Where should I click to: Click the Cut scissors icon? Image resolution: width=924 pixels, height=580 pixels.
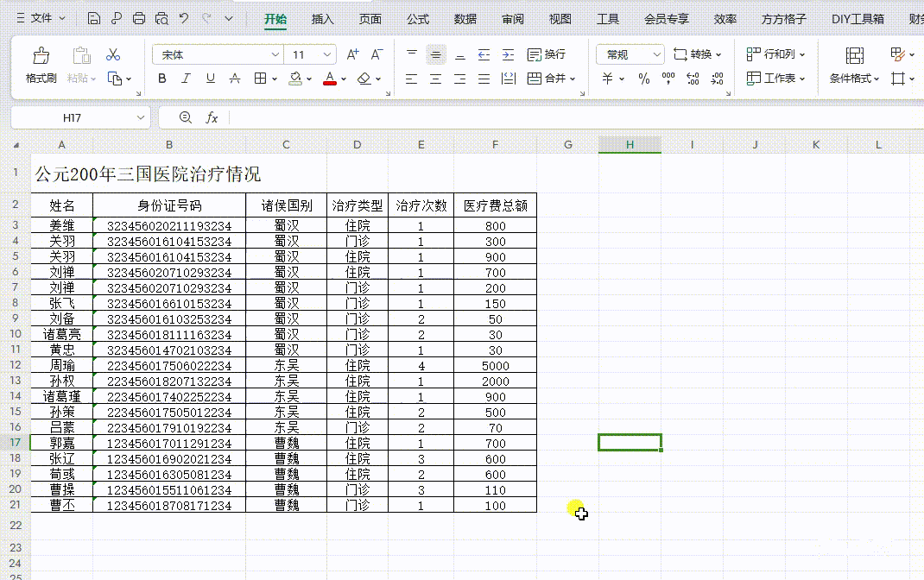point(113,54)
